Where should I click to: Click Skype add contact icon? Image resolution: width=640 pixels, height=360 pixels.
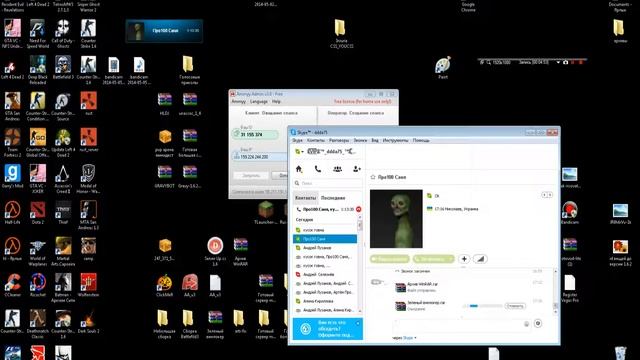357,169
